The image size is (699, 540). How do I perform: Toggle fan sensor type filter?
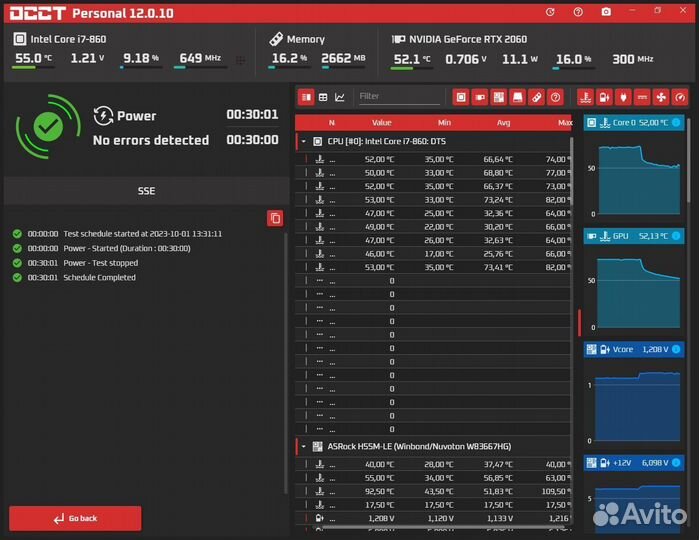coord(661,97)
